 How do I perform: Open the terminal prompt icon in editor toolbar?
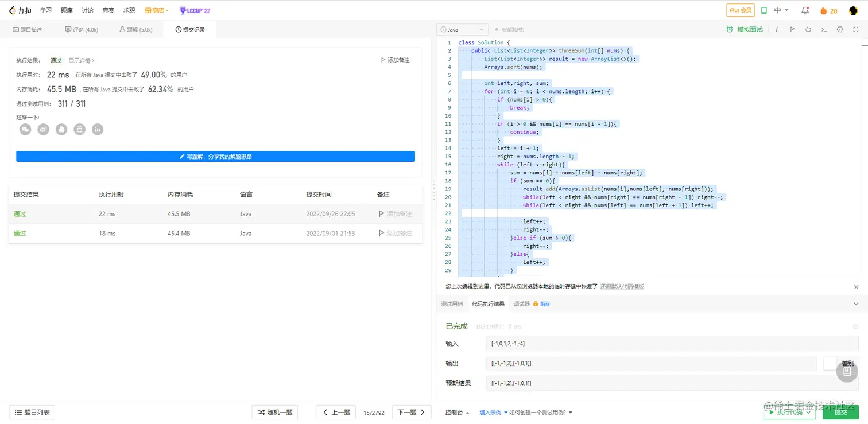pyautogui.click(x=824, y=29)
